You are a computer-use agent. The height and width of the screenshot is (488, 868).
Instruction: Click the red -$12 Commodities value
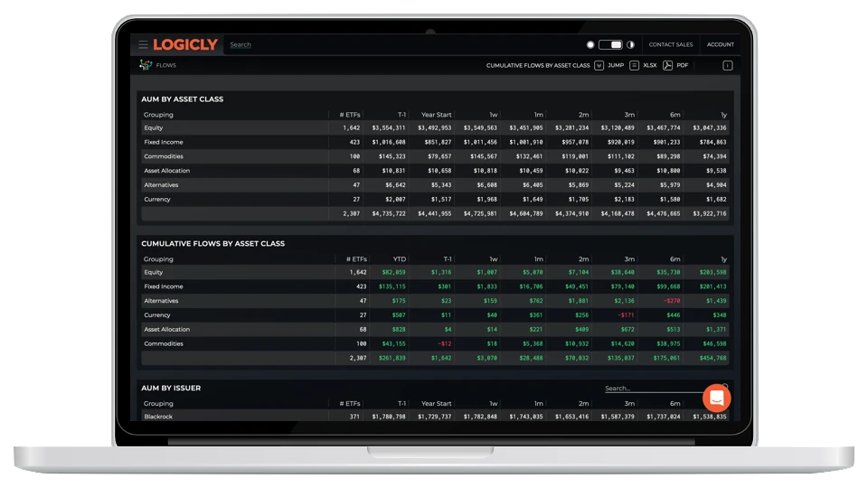point(445,344)
